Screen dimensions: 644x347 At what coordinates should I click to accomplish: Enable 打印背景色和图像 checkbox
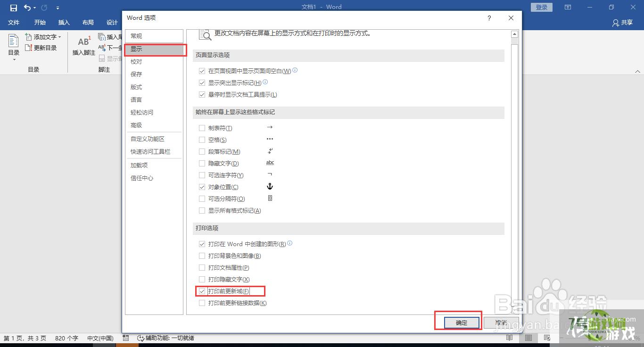pyautogui.click(x=202, y=256)
